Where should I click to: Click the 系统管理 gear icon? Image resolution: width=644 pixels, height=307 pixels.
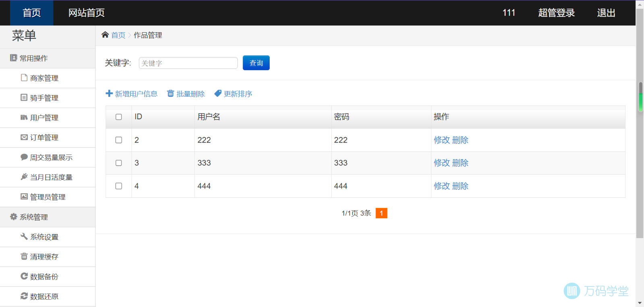(14, 216)
